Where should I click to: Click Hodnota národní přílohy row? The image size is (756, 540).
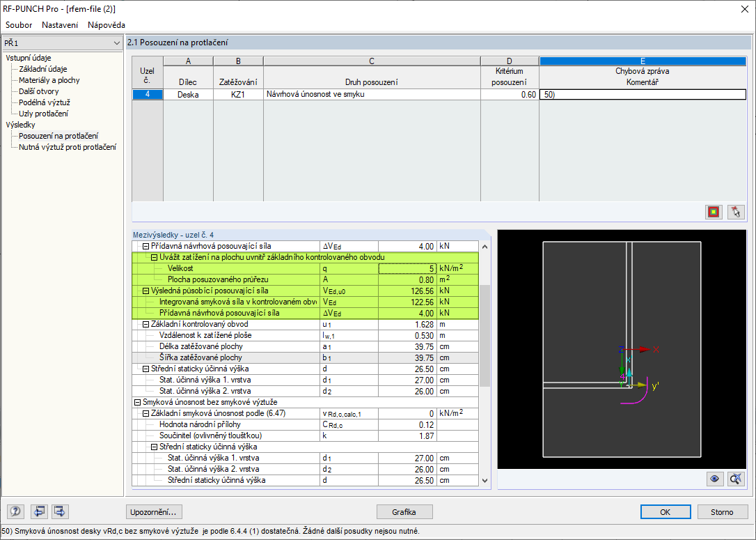coord(305,424)
